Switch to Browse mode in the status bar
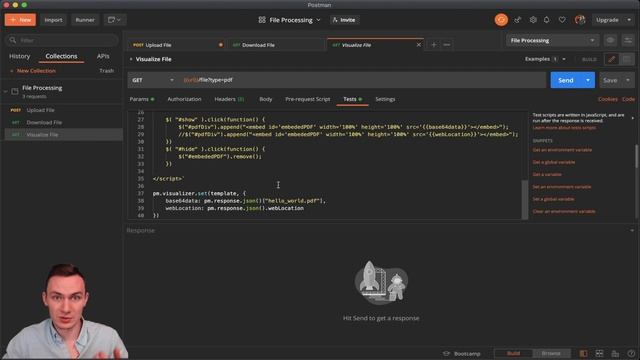 [x=551, y=353]
